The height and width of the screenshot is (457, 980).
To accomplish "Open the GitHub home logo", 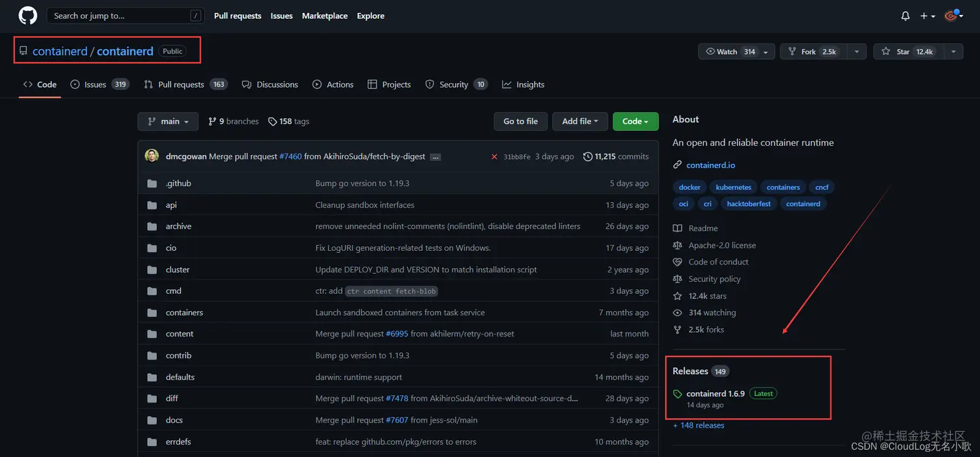I will click(28, 16).
